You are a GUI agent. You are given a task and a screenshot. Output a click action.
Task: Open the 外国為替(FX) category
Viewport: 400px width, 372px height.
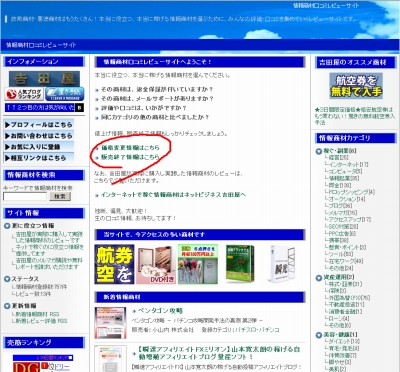click(x=349, y=298)
